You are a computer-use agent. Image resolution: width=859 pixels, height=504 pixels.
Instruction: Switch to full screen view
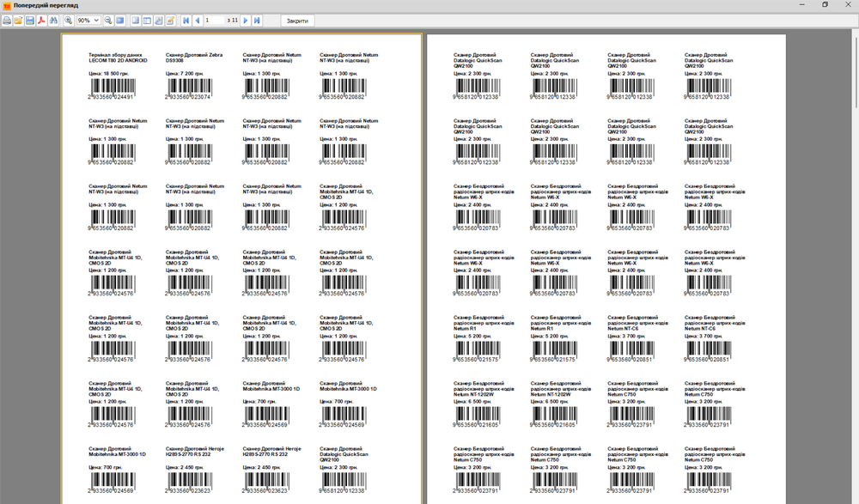tap(120, 20)
